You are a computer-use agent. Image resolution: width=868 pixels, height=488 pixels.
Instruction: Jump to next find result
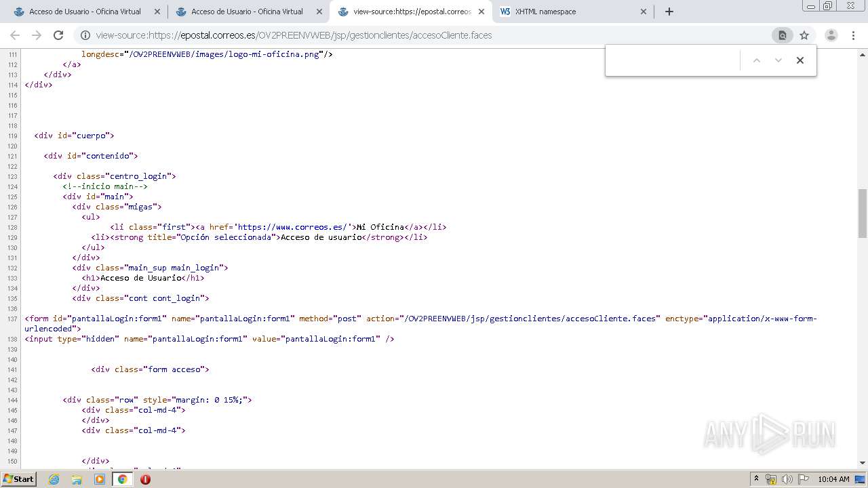point(778,60)
